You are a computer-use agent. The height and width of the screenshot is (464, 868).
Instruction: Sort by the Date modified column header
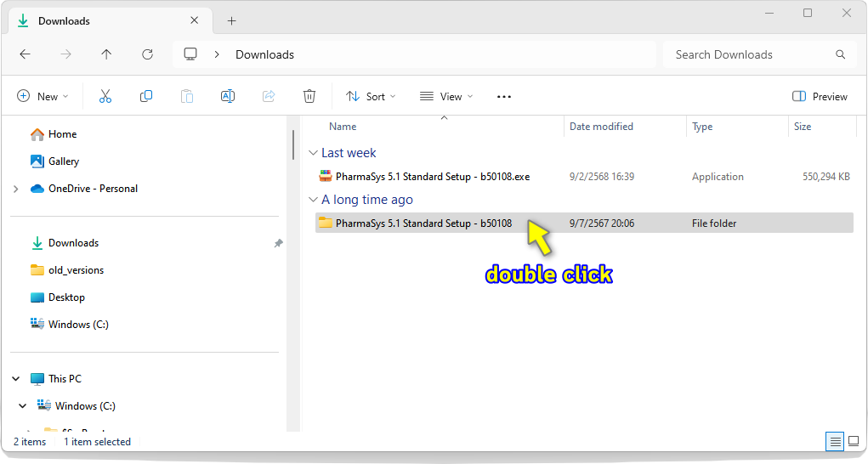pos(601,127)
